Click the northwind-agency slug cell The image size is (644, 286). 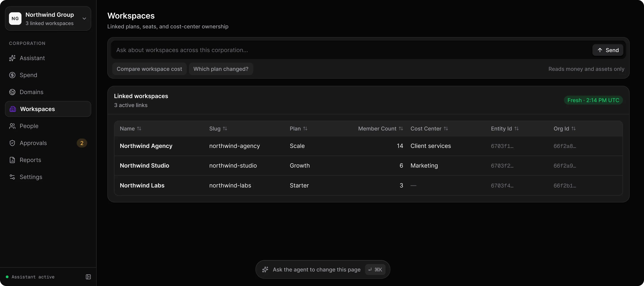[235, 146]
